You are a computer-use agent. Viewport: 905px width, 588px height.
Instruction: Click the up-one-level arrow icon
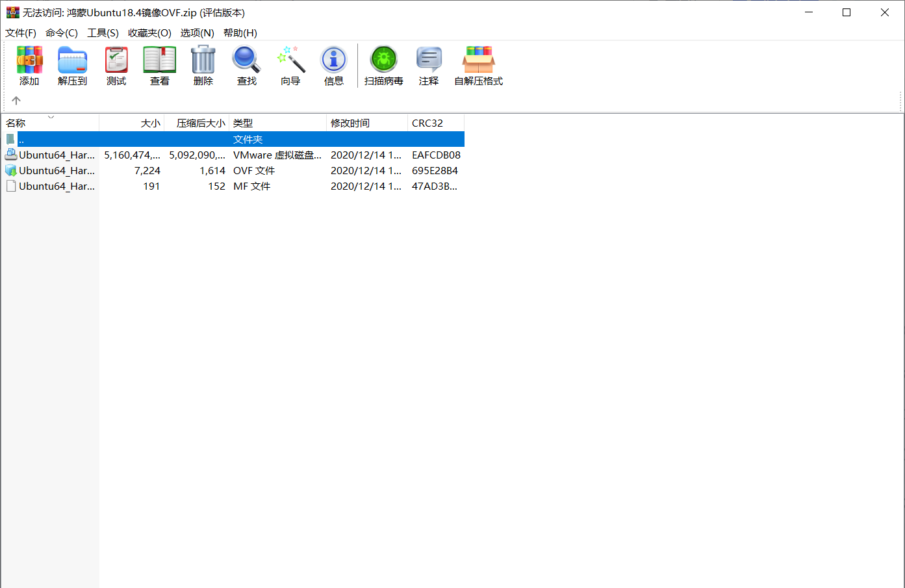(16, 101)
